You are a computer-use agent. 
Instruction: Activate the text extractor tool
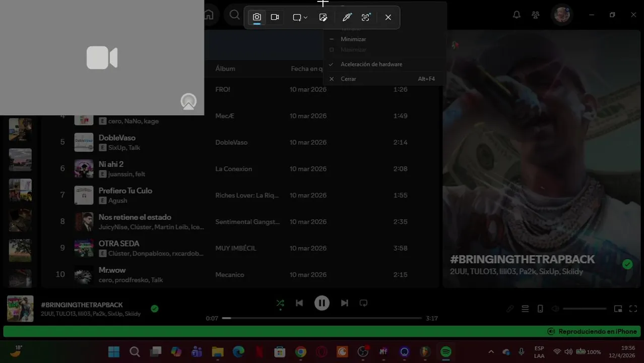pos(366,17)
